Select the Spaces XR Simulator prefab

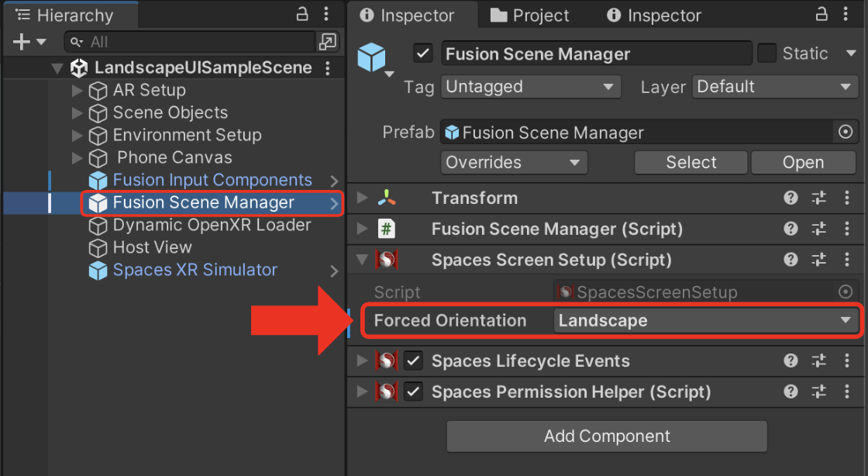[x=195, y=270]
